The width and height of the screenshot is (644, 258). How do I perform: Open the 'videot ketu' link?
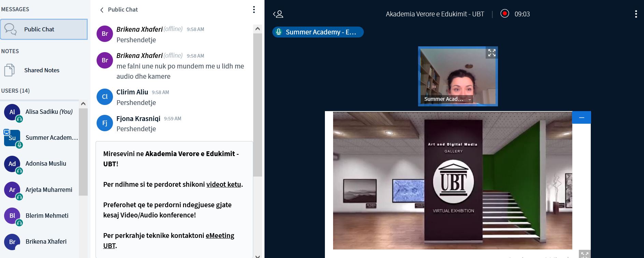pos(224,184)
